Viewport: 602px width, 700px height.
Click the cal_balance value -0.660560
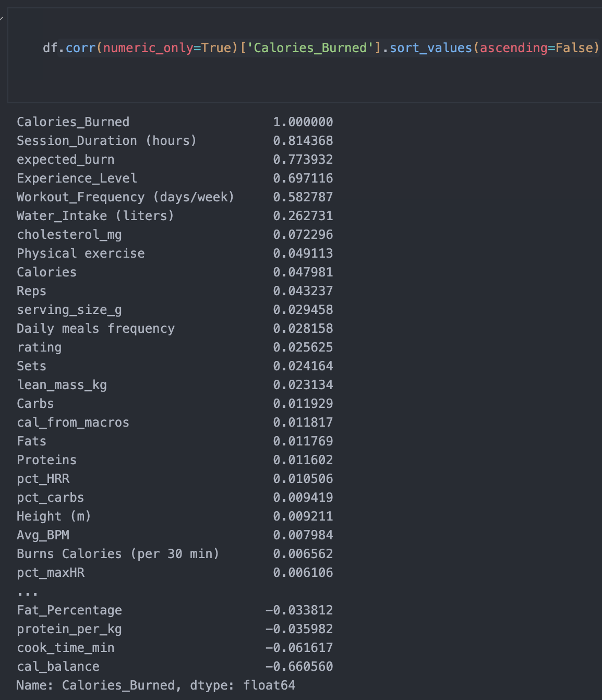(299, 667)
